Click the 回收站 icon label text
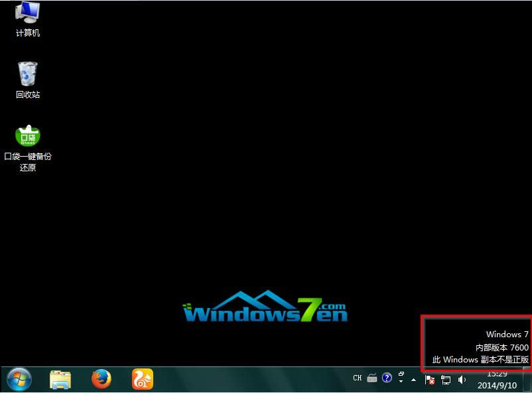 27,95
